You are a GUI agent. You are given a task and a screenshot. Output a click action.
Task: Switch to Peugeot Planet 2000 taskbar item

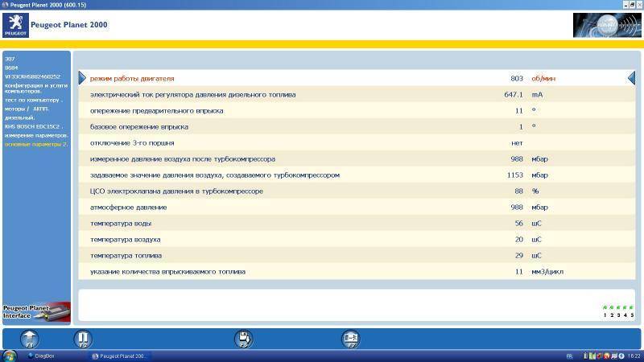(121, 356)
